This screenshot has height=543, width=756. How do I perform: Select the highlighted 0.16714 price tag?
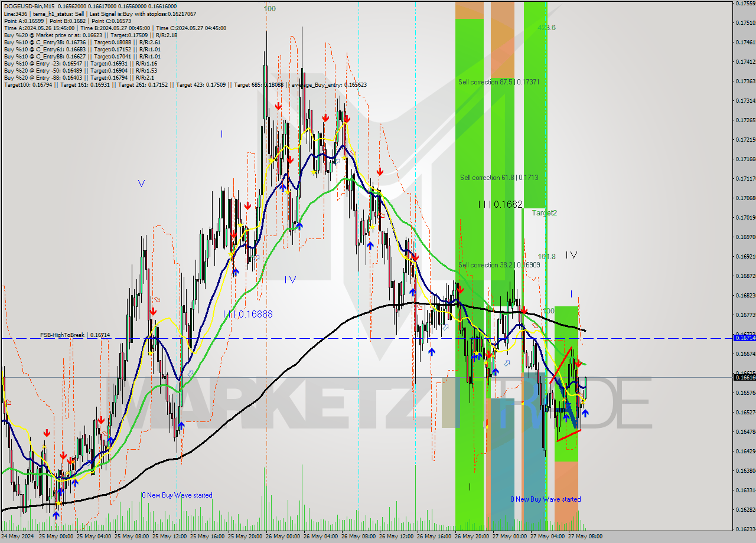coord(745,338)
